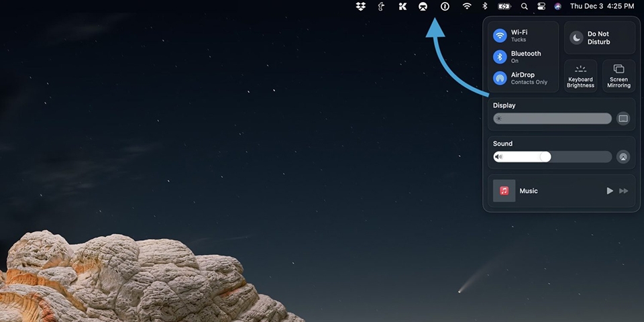
Task: Skip forward in the Music widget
Action: point(624,191)
